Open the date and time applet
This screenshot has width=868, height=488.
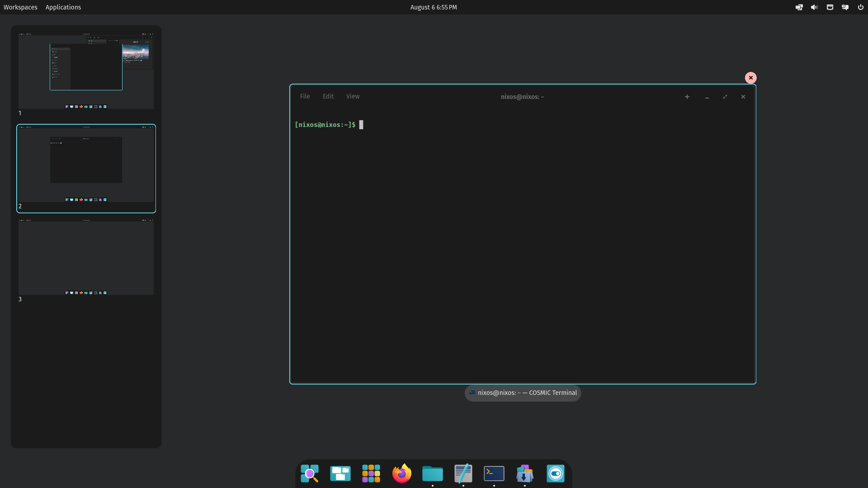point(434,7)
